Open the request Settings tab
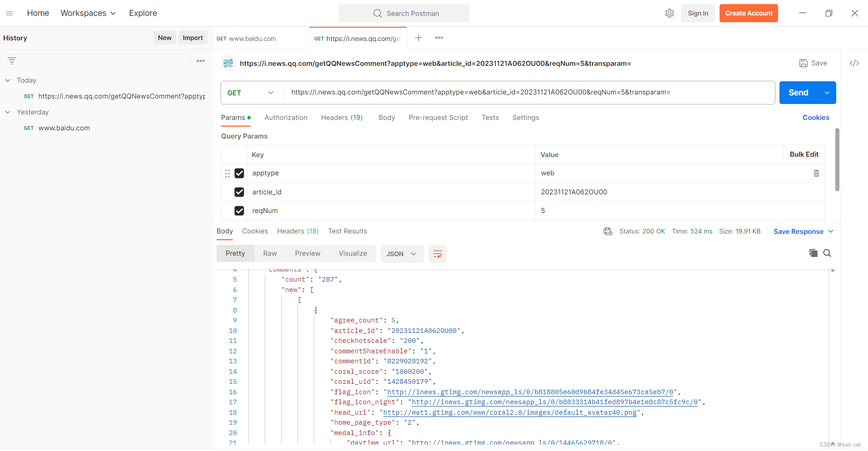Image resolution: width=868 pixels, height=451 pixels. point(526,118)
